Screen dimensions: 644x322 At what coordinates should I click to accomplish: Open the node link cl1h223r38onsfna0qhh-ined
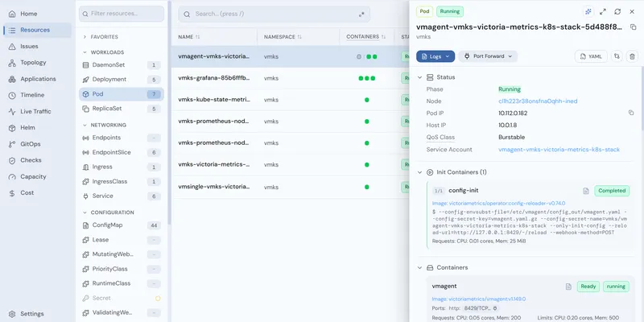coord(538,101)
